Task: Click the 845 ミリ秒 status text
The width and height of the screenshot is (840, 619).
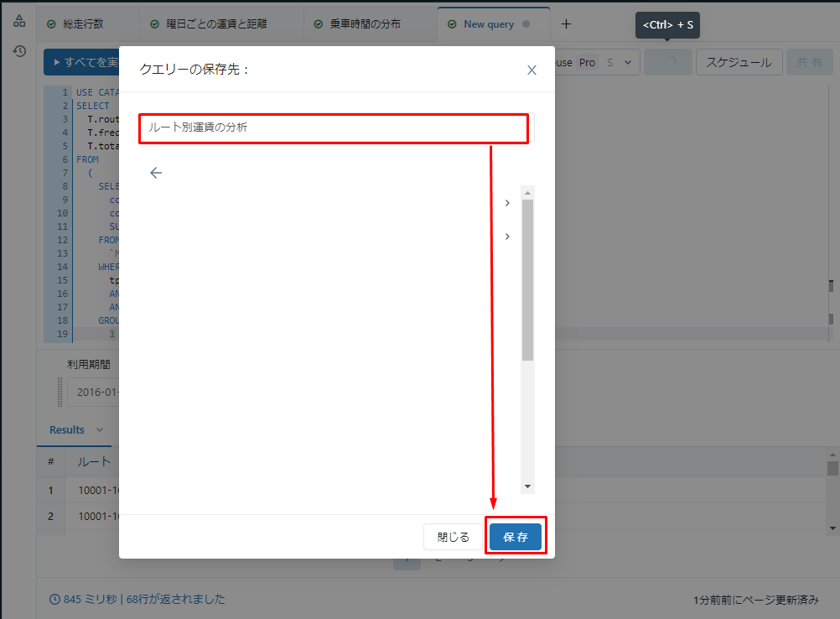Action: (x=91, y=599)
